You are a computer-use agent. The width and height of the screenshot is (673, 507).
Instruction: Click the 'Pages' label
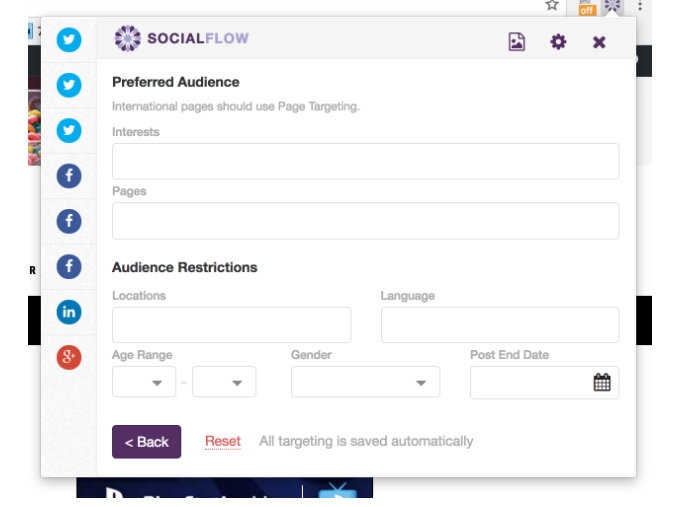(129, 191)
